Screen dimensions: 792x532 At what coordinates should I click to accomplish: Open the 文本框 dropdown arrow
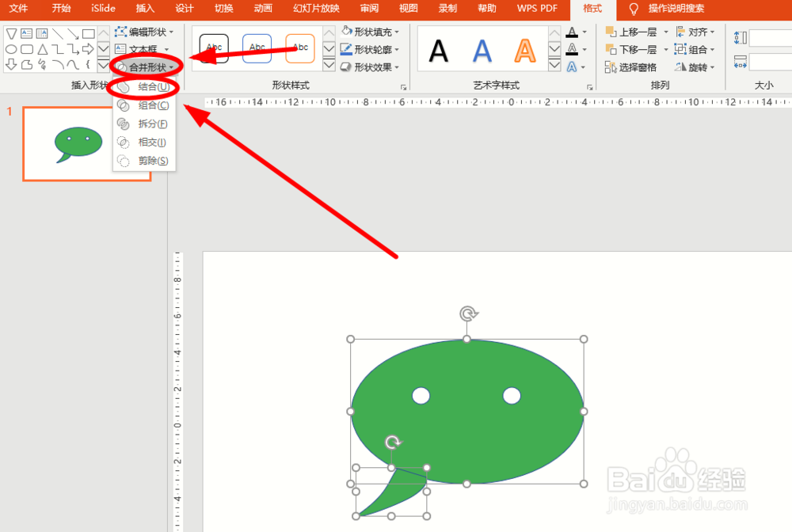pyautogui.click(x=166, y=49)
